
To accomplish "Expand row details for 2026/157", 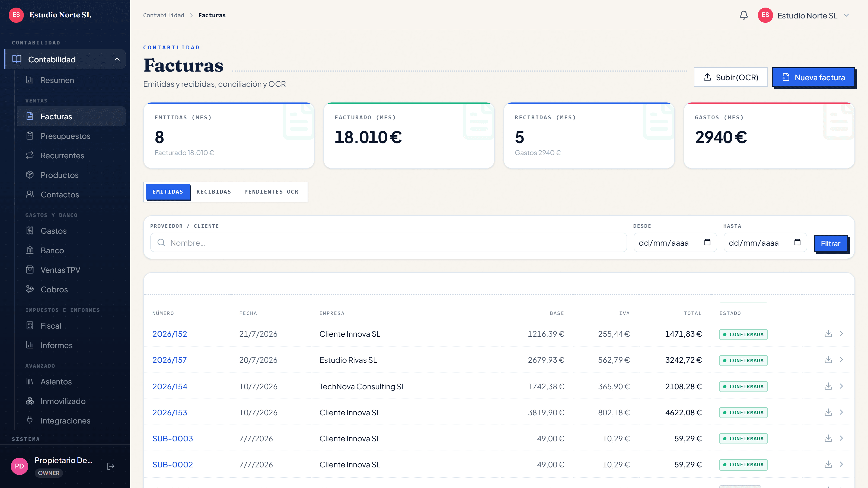I will 841,360.
